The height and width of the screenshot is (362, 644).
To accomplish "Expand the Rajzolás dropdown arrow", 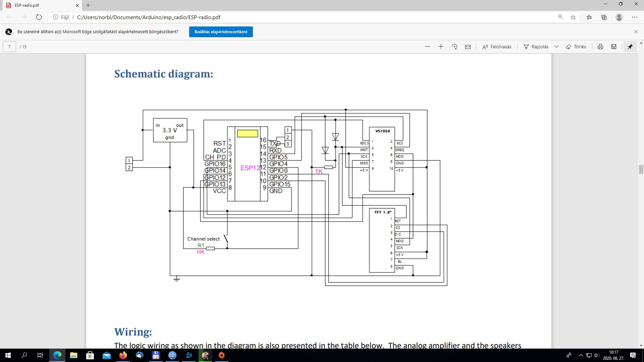I will coord(556,47).
